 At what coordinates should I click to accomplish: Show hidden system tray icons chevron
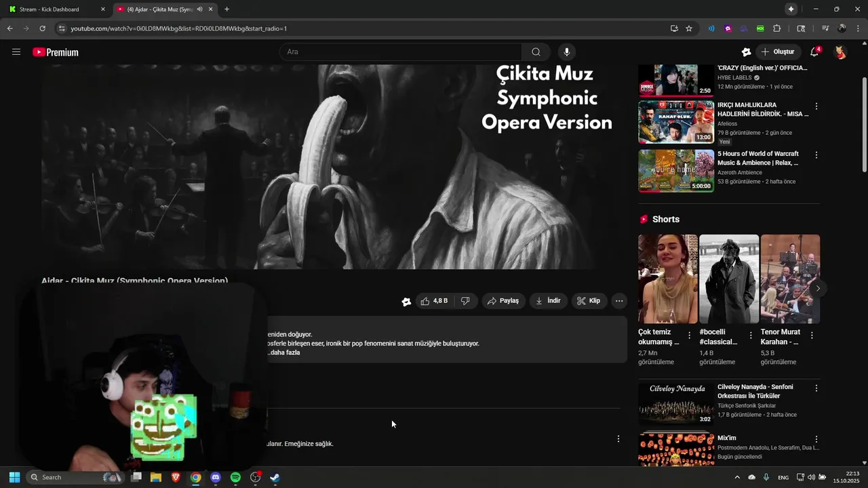(x=737, y=477)
